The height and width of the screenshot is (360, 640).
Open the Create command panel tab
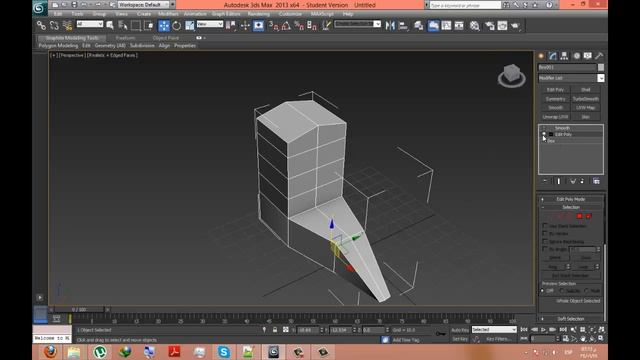(x=541, y=56)
